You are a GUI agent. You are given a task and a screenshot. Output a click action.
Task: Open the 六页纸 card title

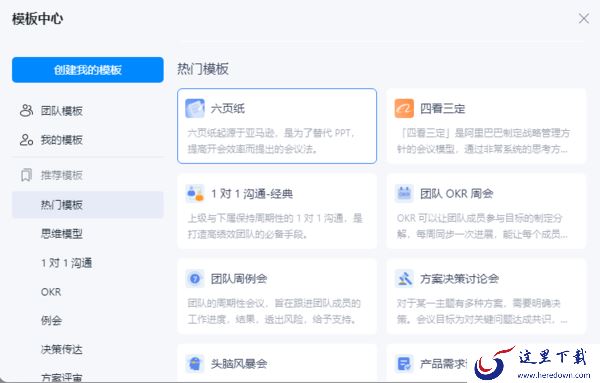tap(228, 109)
